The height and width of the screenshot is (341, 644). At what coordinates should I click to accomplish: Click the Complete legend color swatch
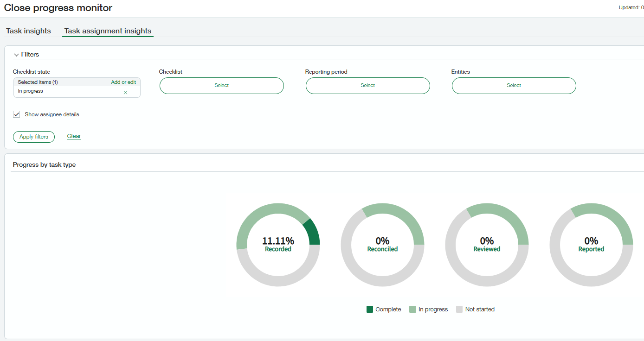click(x=370, y=309)
